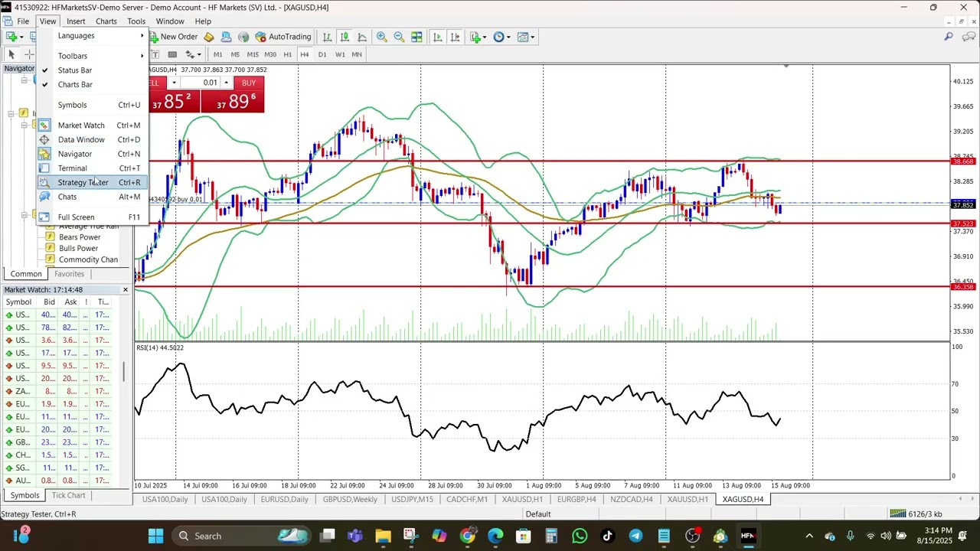Open the periodicity clock dropdown

pos(502,37)
